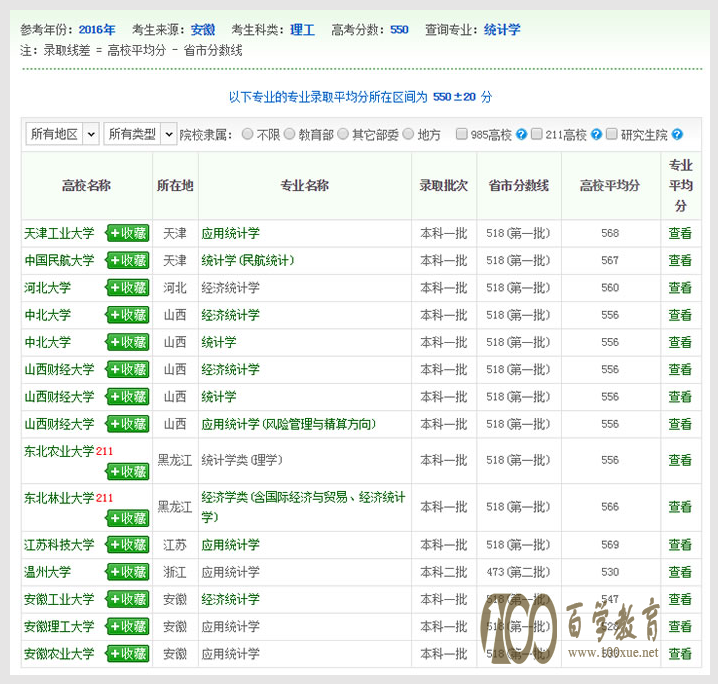
Task: Click 收藏 for 东北林业大学
Action: click(128, 518)
